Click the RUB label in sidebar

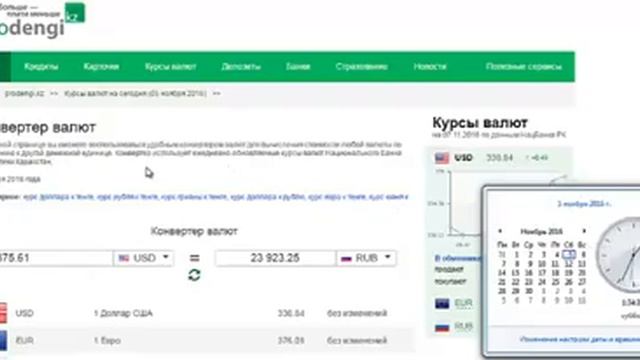click(463, 327)
